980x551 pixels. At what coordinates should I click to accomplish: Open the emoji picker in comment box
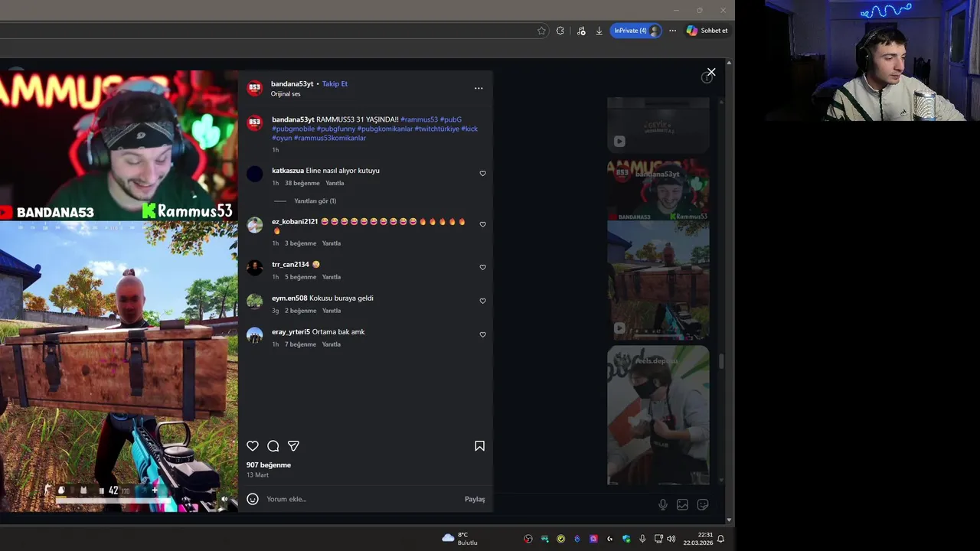click(253, 499)
